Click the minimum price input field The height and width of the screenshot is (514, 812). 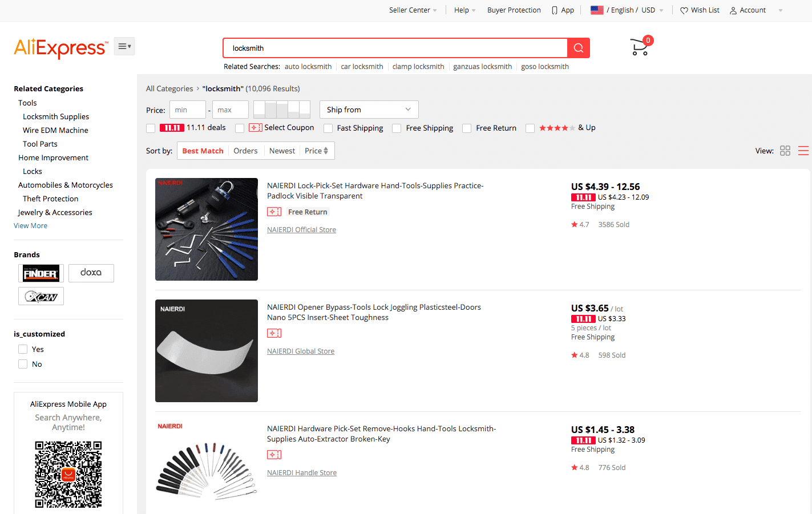tap(188, 110)
